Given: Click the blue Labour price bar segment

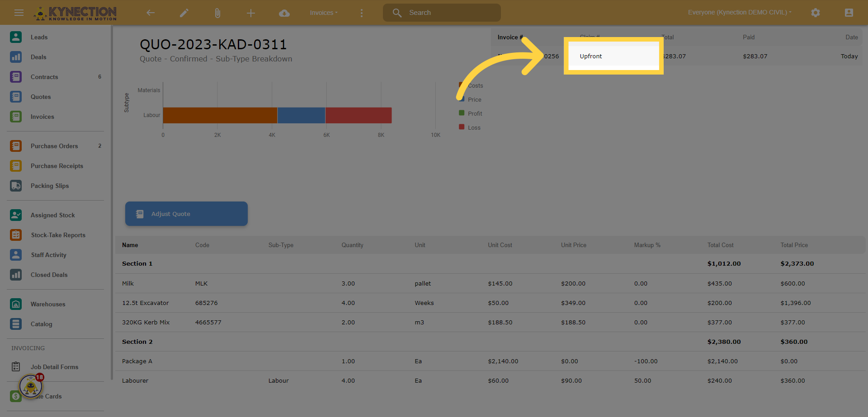Looking at the screenshot, I should point(301,115).
